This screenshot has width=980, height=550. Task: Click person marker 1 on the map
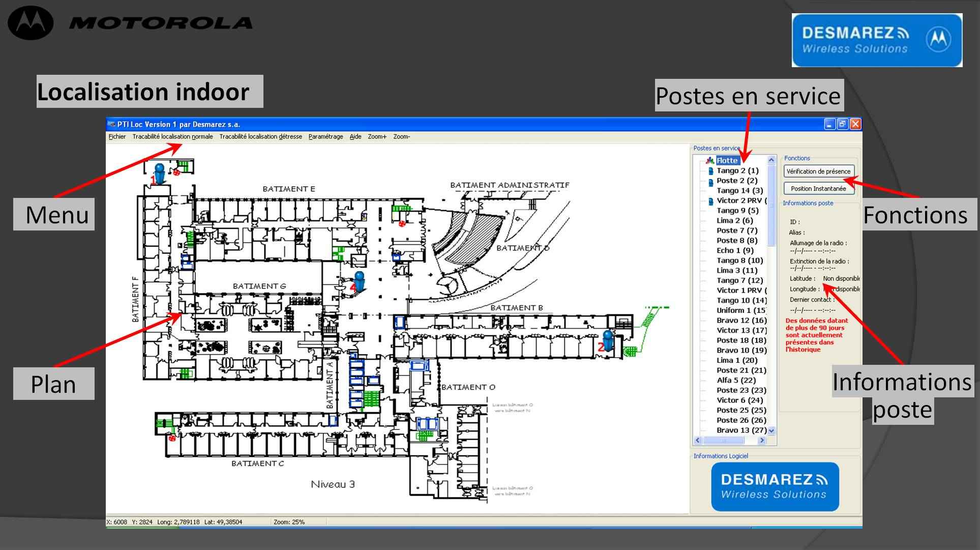click(159, 173)
